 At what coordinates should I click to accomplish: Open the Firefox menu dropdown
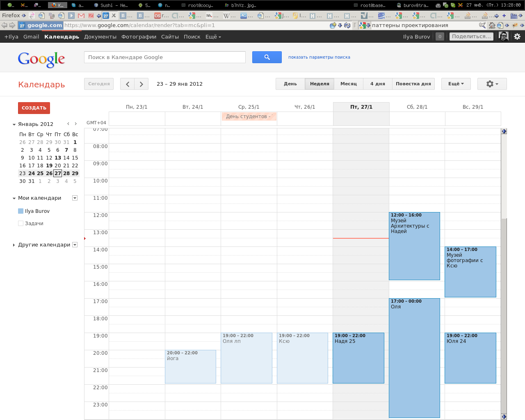(14, 16)
